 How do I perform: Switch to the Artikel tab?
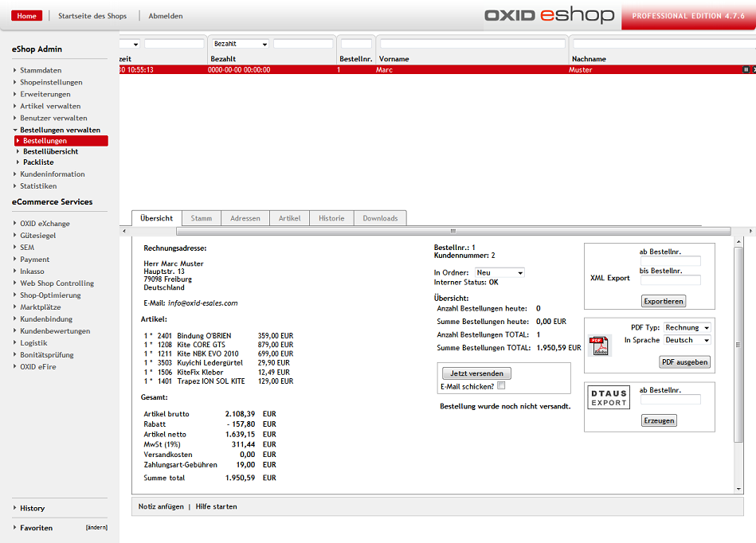[289, 218]
